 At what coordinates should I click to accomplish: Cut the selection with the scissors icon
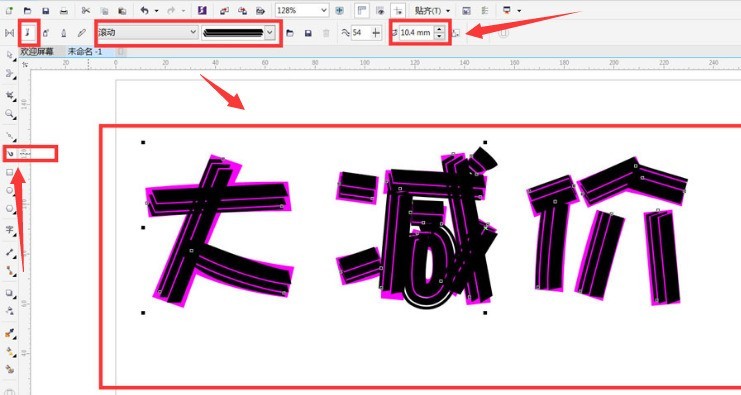click(x=86, y=10)
